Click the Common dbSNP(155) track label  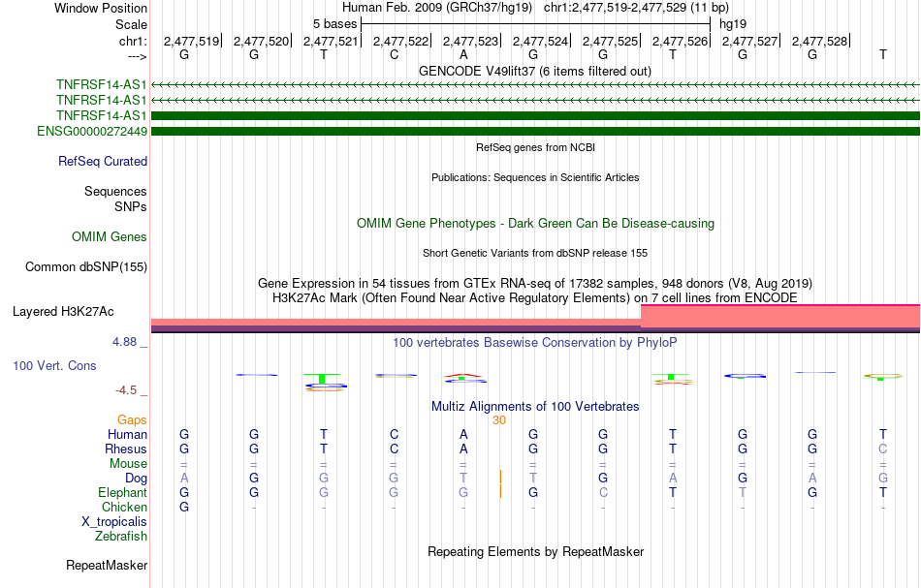coord(85,266)
